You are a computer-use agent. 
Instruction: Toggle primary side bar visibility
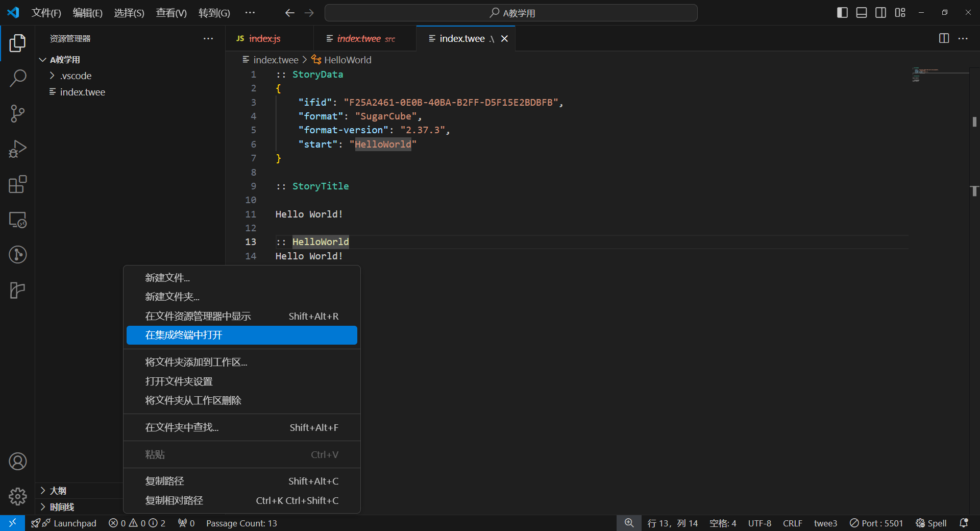(x=842, y=13)
